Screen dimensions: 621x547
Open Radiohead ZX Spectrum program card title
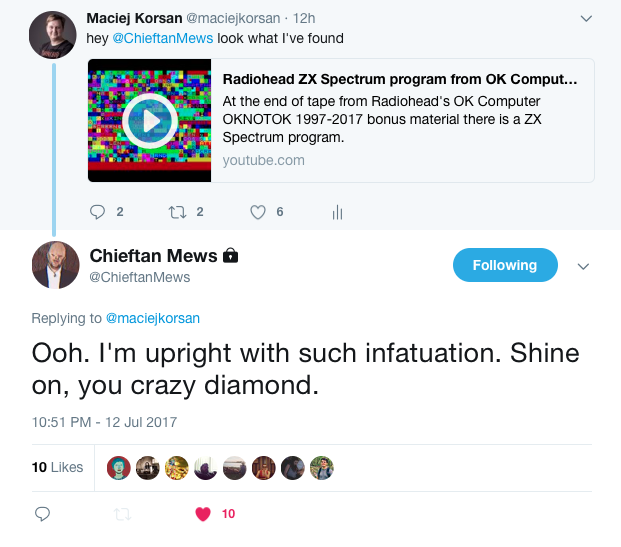click(x=400, y=79)
